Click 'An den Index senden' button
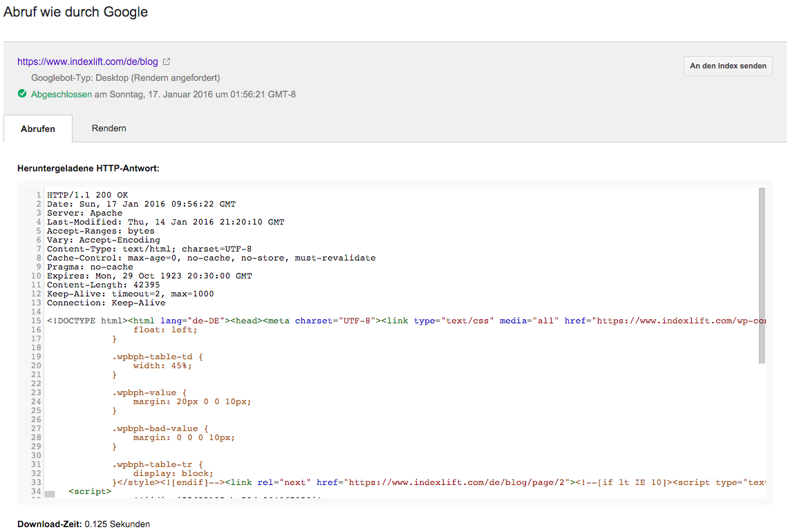Screen dimensions: 788x532 coord(728,66)
